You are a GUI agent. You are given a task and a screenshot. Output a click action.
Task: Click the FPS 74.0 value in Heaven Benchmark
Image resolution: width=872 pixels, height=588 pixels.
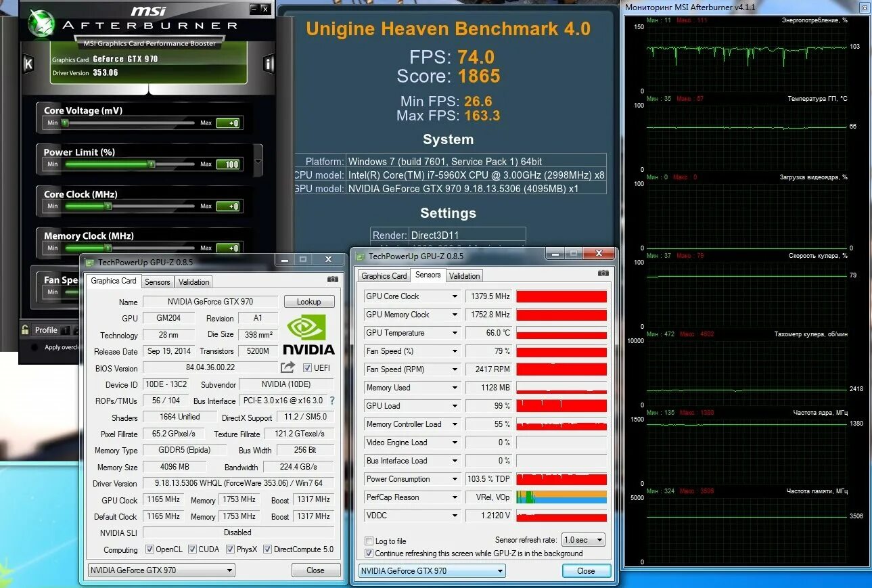point(476,57)
